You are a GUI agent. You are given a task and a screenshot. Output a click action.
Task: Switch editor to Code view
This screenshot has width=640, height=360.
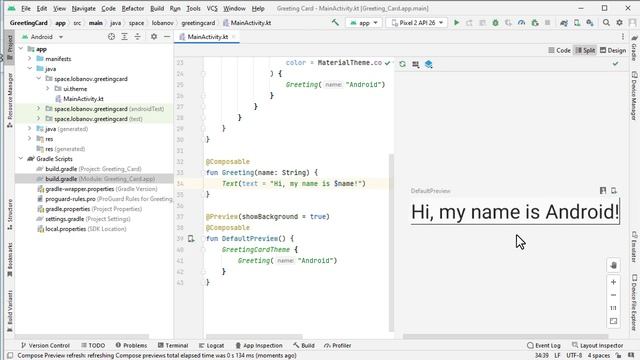pyautogui.click(x=559, y=50)
